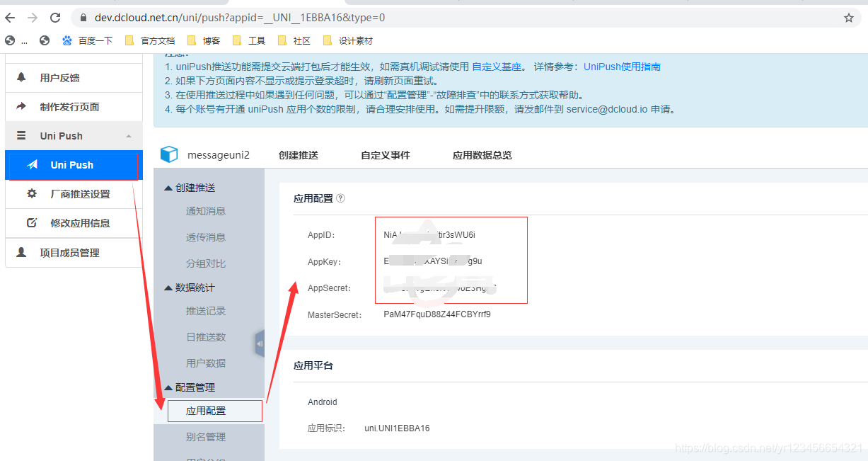Reload the page with the refresh icon
868x461 pixels.
[55, 18]
